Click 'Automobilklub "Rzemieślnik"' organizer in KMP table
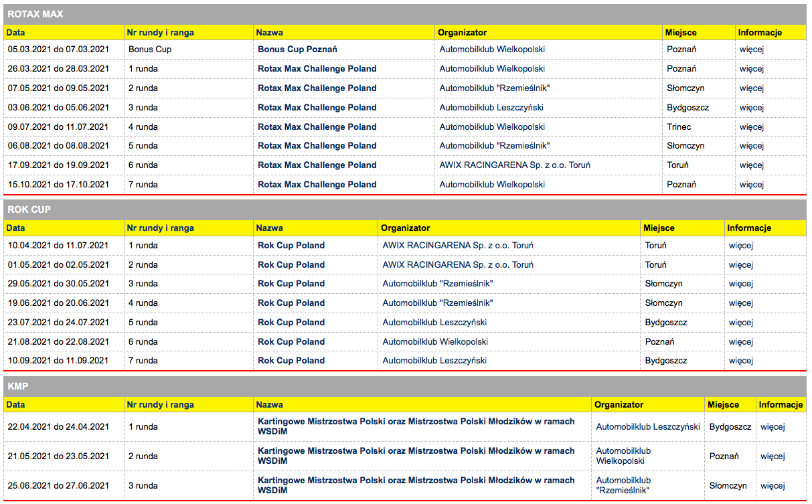This screenshot has height=504, width=812. click(x=623, y=485)
